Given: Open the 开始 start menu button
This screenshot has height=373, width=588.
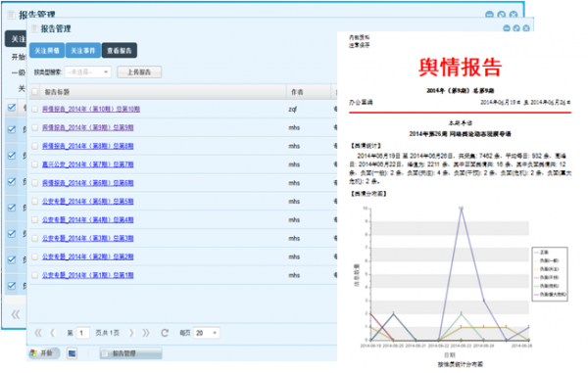Looking at the screenshot, I should tap(44, 352).
